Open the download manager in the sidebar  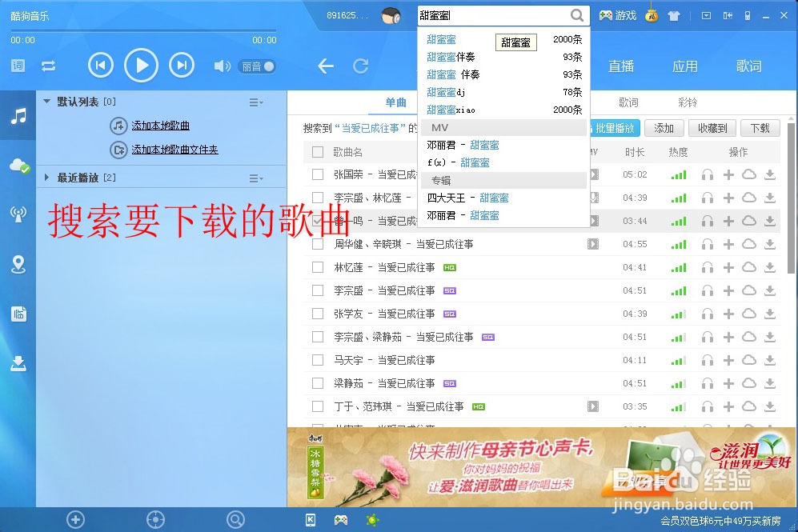(18, 362)
